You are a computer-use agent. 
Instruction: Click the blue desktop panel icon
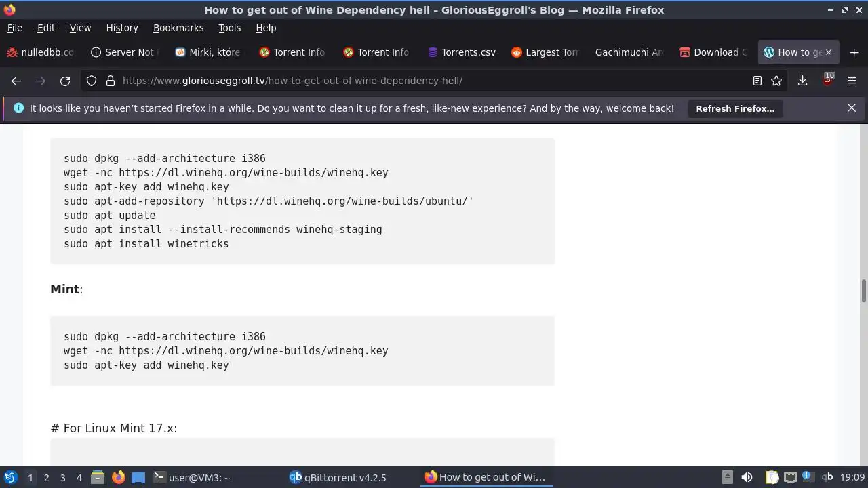pyautogui.click(x=138, y=477)
